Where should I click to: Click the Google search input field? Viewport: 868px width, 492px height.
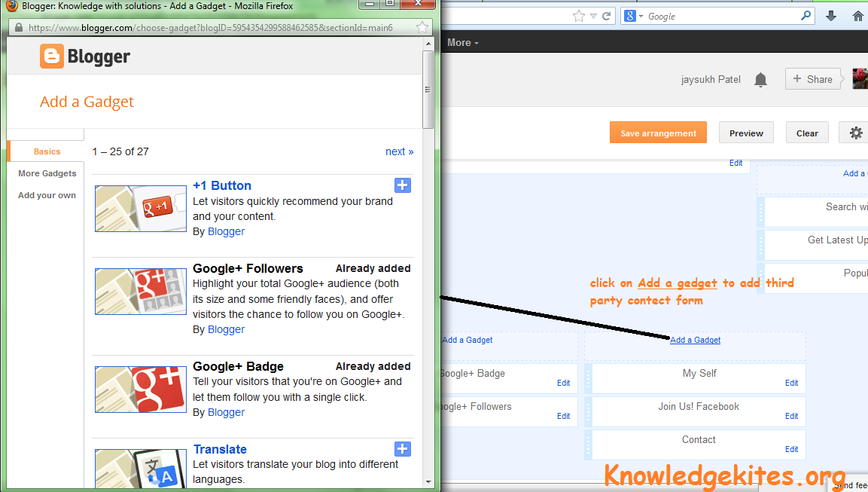coord(720,17)
